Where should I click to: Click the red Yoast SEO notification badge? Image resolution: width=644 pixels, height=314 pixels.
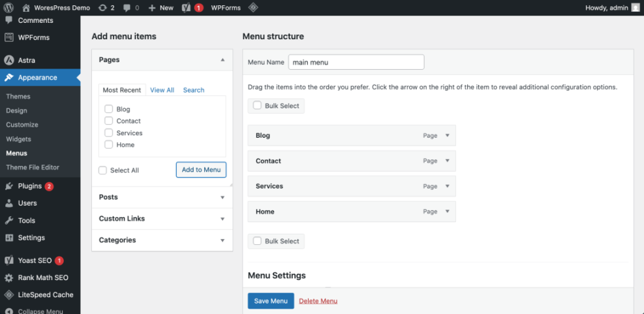coord(59,260)
